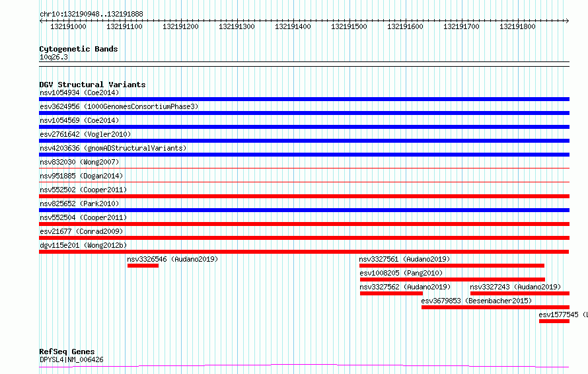Screen dimensions: 588x374
Task: Select blue bar under nsv825652
Action: (304, 210)
